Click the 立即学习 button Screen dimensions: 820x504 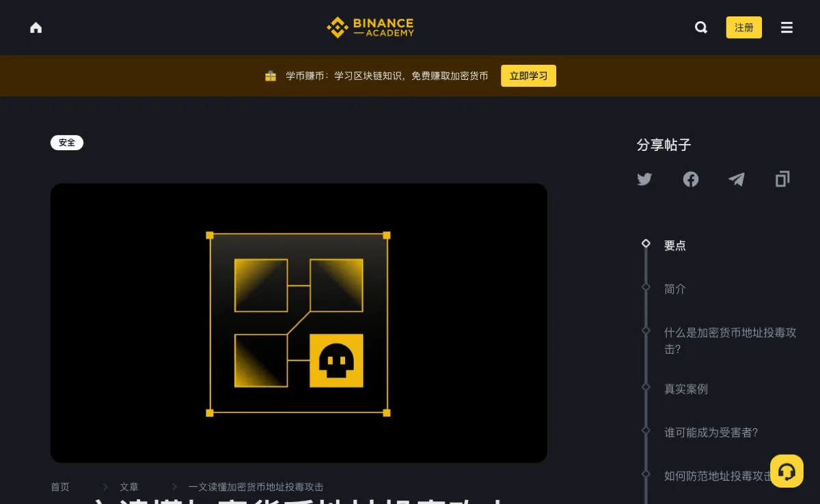(528, 76)
